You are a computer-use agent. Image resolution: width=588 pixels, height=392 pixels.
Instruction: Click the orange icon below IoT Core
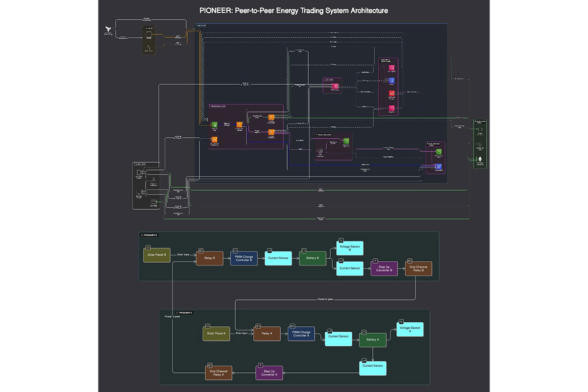pyautogui.click(x=214, y=140)
